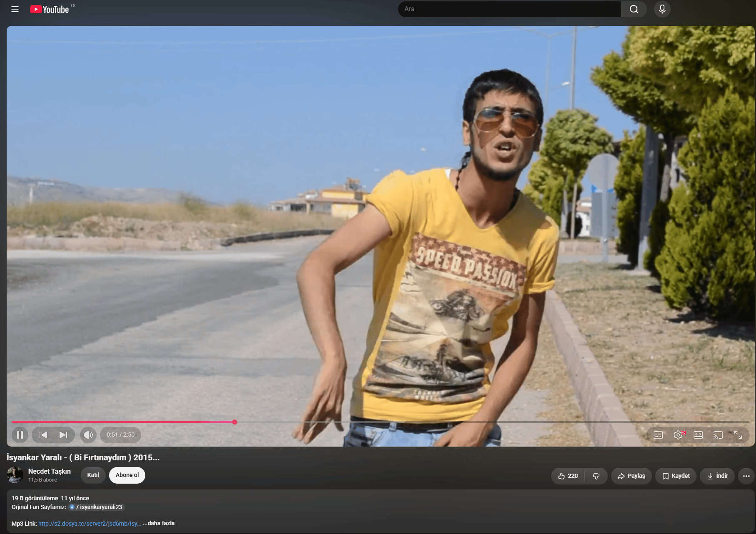This screenshot has height=534, width=756.
Task: Open the dosya.tc Mp3 link
Action: (90, 524)
